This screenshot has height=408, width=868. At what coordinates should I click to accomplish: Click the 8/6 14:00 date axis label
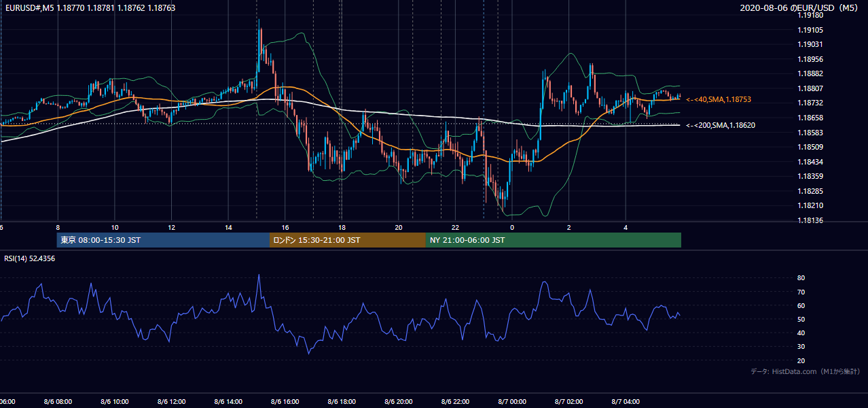(228, 402)
